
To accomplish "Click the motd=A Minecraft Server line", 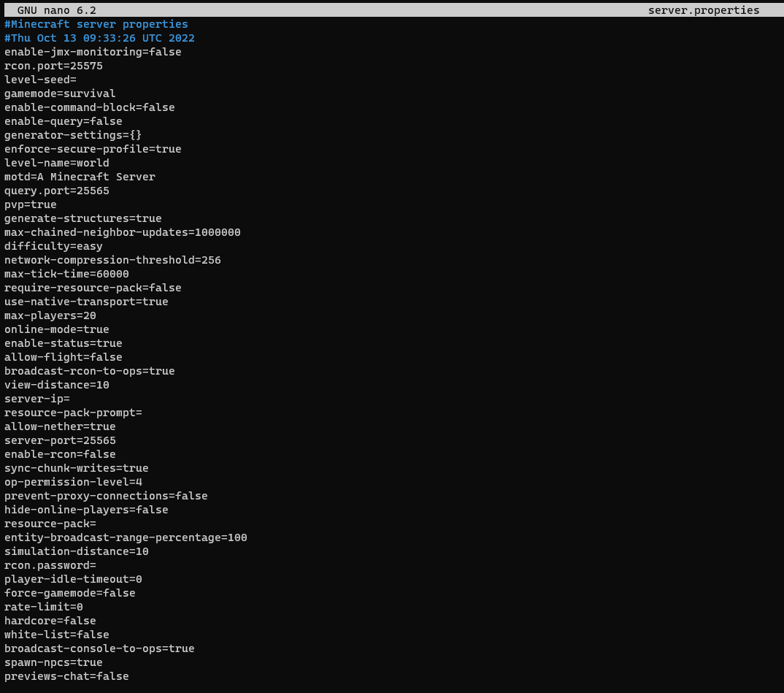I will (x=80, y=177).
